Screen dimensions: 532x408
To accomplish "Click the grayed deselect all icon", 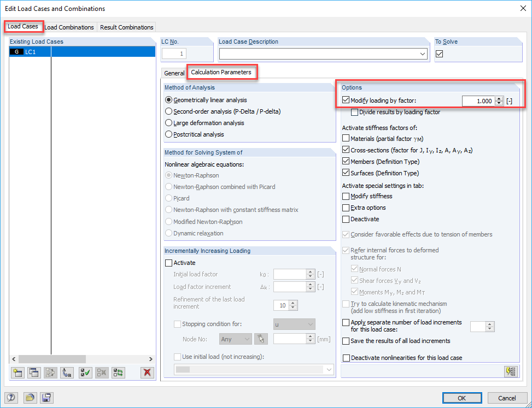I will point(102,372).
